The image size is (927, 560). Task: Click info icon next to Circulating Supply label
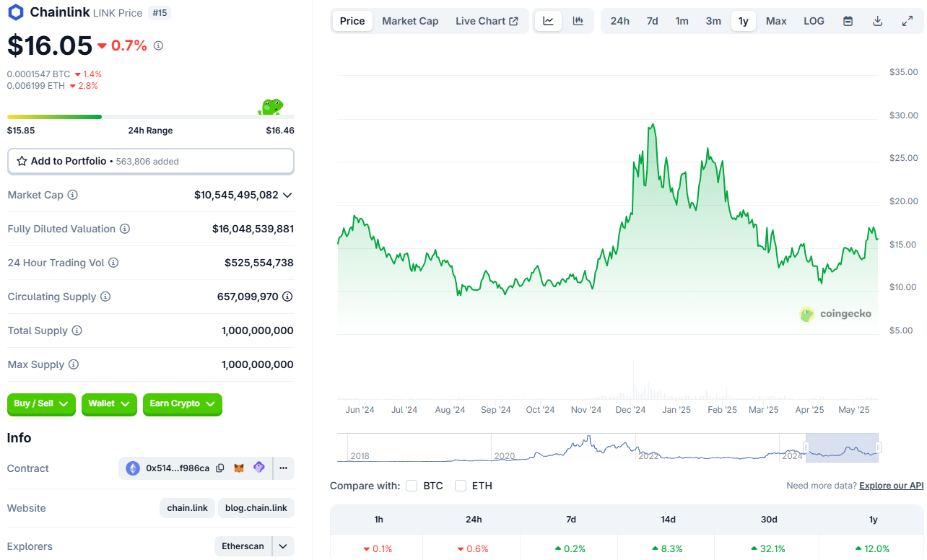[105, 297]
